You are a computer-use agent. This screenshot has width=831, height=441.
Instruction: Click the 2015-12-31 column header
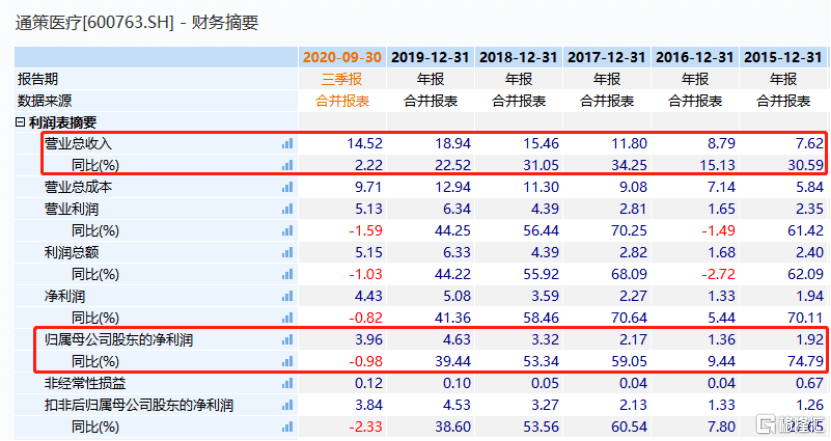pyautogui.click(x=783, y=57)
